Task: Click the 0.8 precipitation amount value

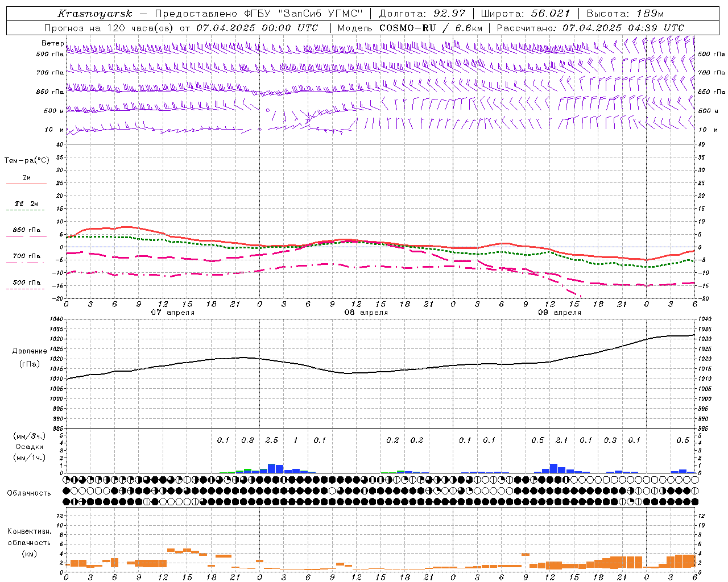Action: 247,440
